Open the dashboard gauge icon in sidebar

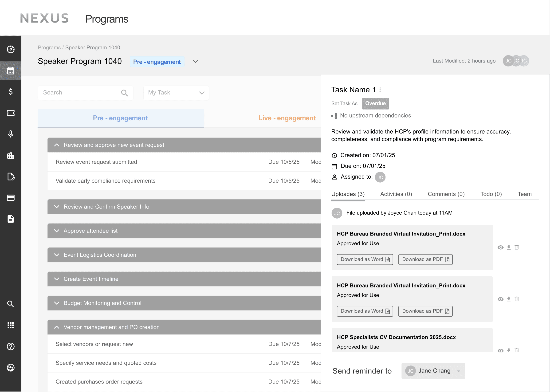pos(11,49)
